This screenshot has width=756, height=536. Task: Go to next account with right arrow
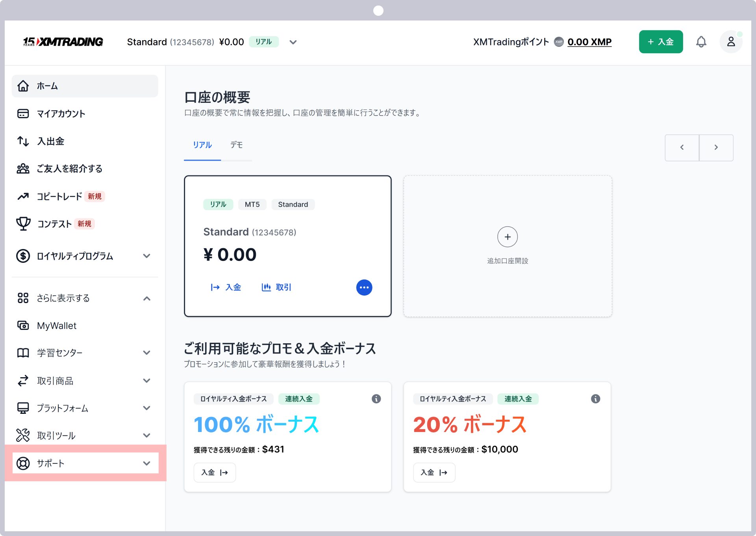(716, 147)
